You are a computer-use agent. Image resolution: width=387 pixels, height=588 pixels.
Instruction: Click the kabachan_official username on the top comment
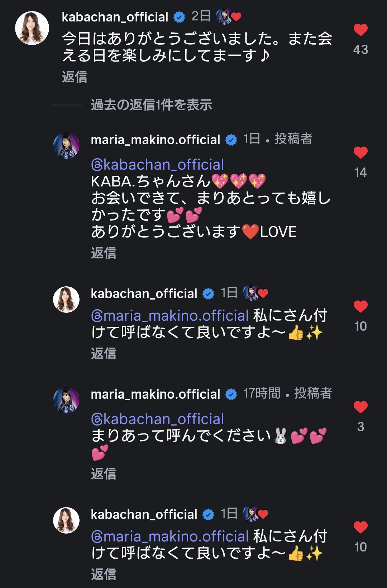click(115, 17)
